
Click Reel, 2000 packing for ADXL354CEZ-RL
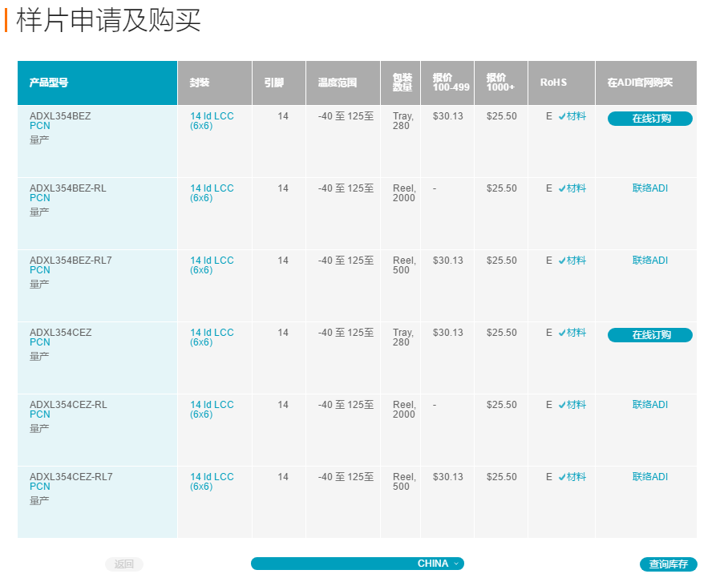coord(404,409)
